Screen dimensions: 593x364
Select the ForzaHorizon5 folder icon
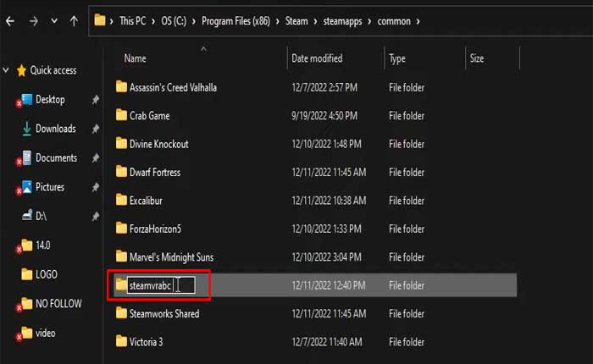pyautogui.click(x=121, y=228)
